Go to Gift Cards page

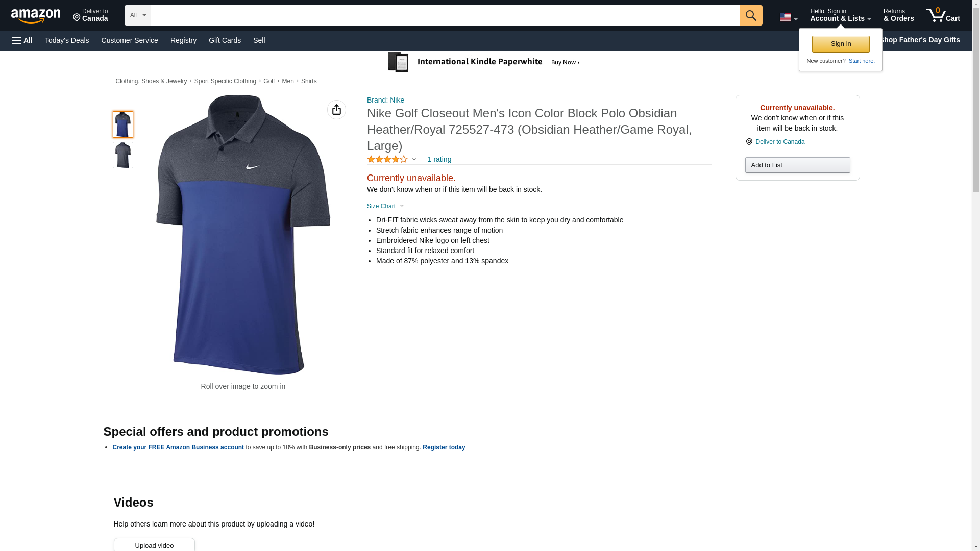click(225, 40)
